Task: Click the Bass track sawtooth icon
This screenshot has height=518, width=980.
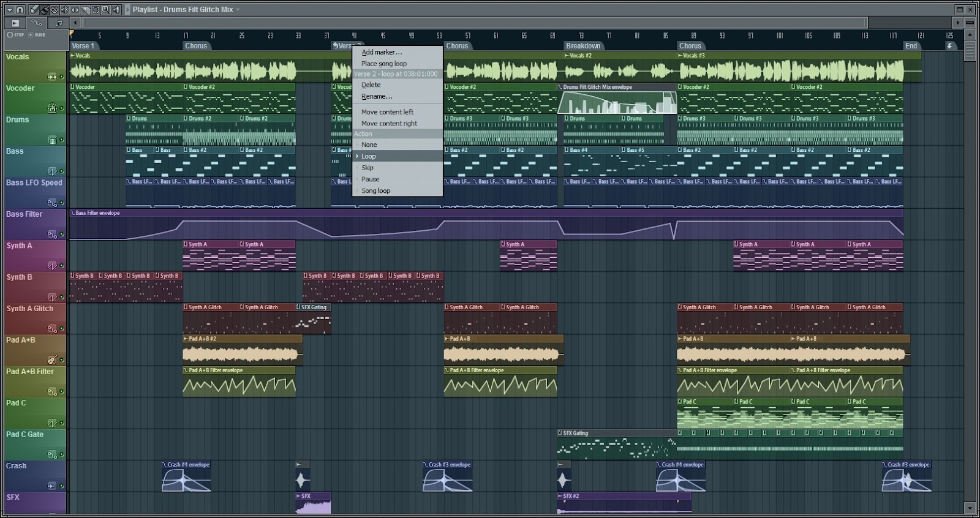Action: click(52, 171)
